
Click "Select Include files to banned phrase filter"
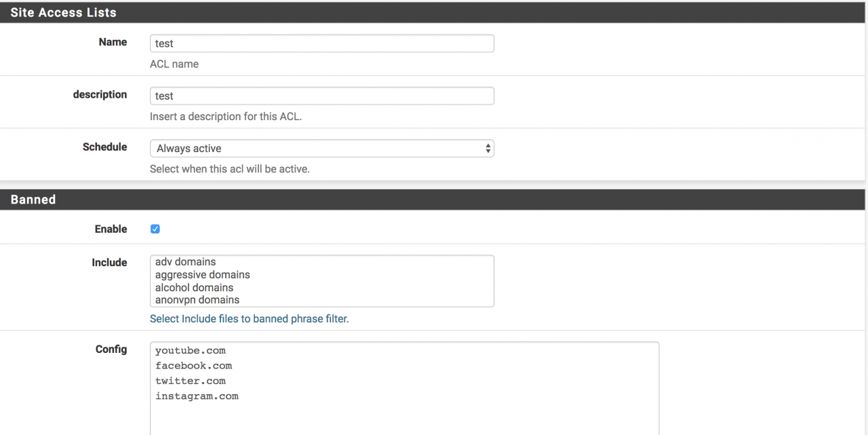pyautogui.click(x=249, y=318)
